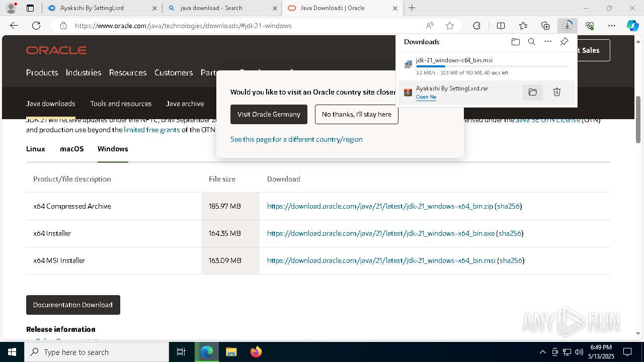This screenshot has width=644, height=362.
Task: Open the notifications center icon
Action: (627, 352)
